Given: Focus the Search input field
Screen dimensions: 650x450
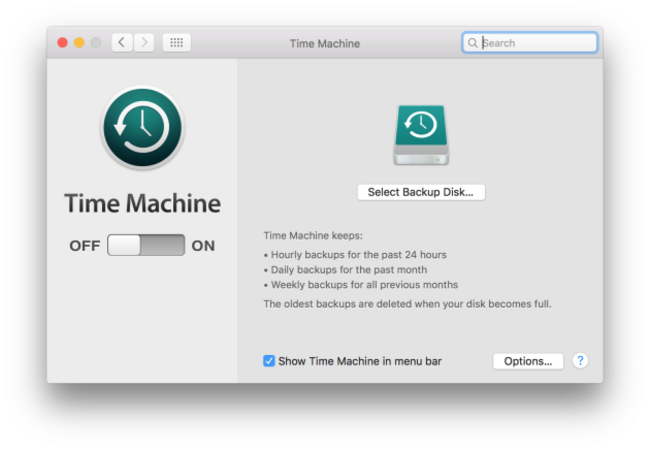Looking at the screenshot, I should pyautogui.click(x=529, y=43).
